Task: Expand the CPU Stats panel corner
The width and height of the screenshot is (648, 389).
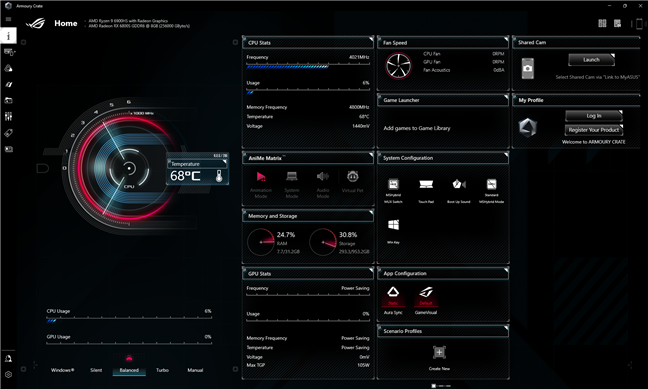Action: click(371, 39)
